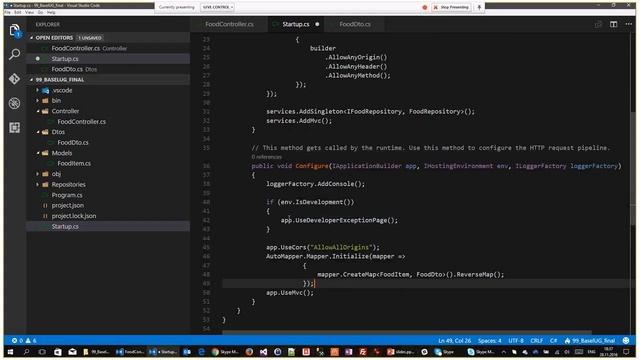Open FileZilla from the taskbar
This screenshot has height=360, width=640.
362,351
